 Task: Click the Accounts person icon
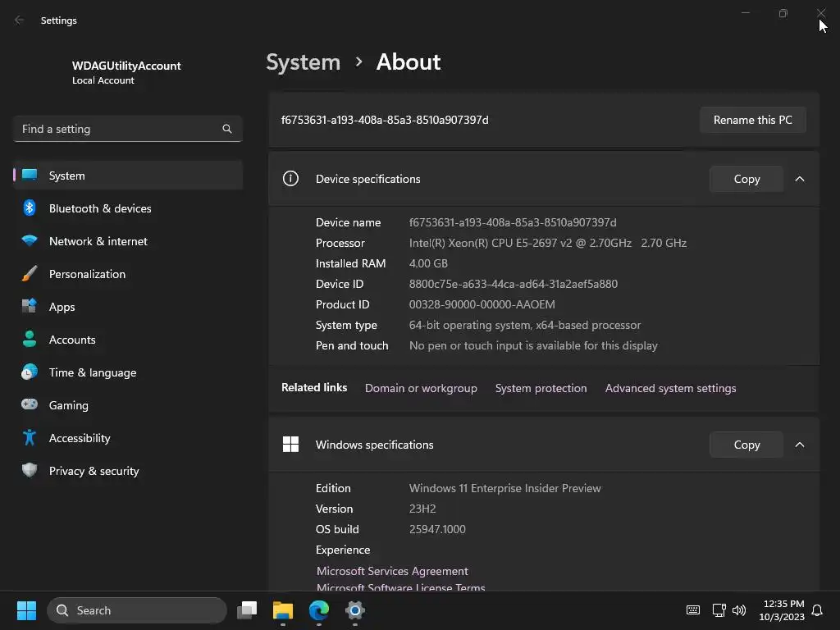[30, 339]
